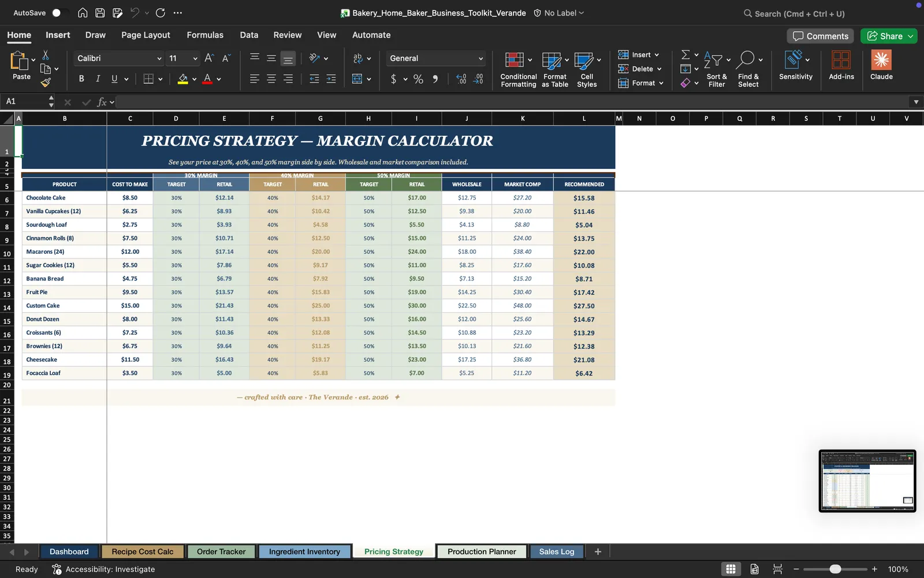The width and height of the screenshot is (924, 578).
Task: Click the AutoSum sigma icon
Action: (x=685, y=54)
